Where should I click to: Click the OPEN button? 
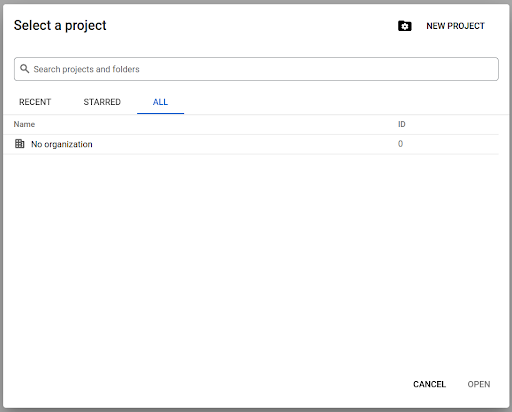pos(479,384)
